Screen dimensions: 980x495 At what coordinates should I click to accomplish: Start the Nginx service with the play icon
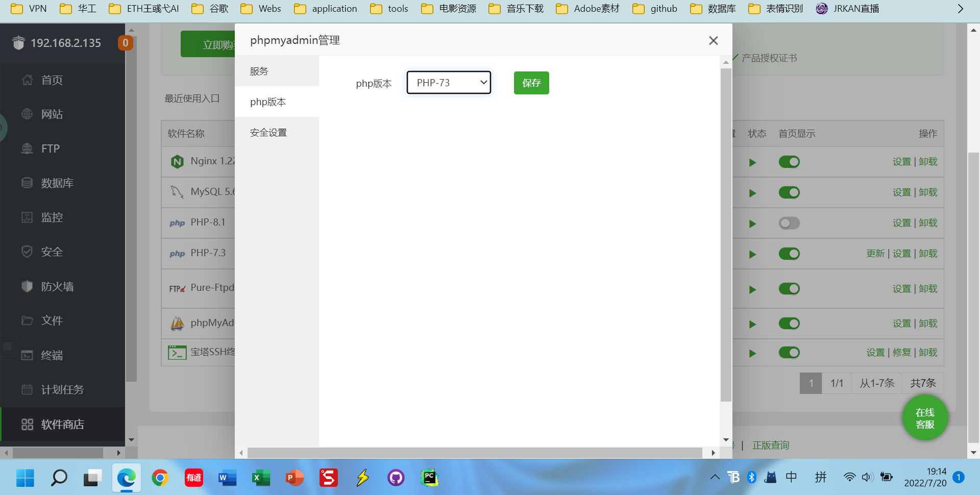(x=752, y=162)
